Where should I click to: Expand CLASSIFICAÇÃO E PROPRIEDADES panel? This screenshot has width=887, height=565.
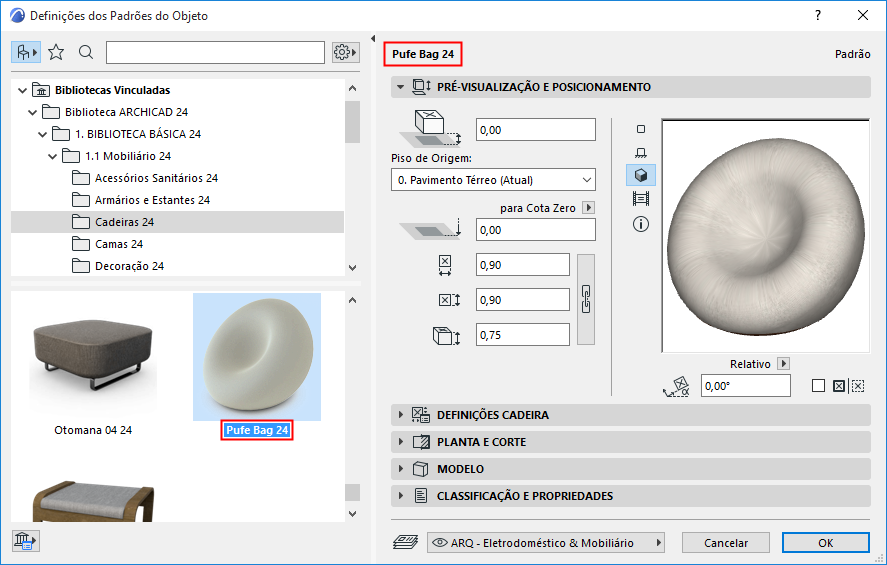click(x=631, y=496)
